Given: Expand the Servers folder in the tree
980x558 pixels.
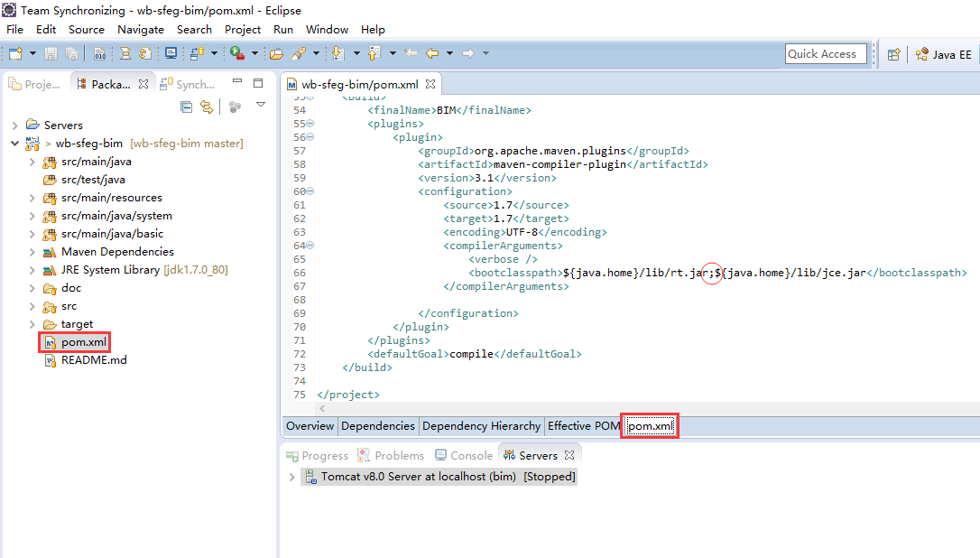Looking at the screenshot, I should [x=15, y=126].
